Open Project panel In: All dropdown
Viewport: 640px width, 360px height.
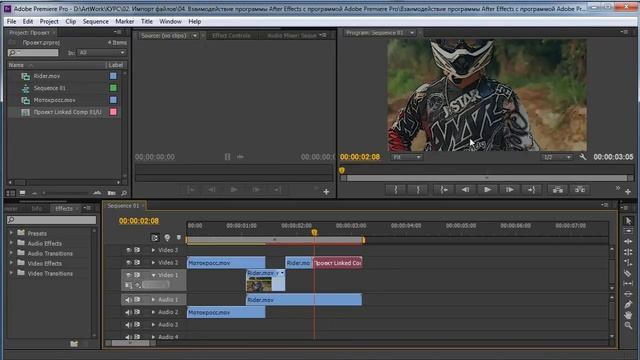[102, 53]
